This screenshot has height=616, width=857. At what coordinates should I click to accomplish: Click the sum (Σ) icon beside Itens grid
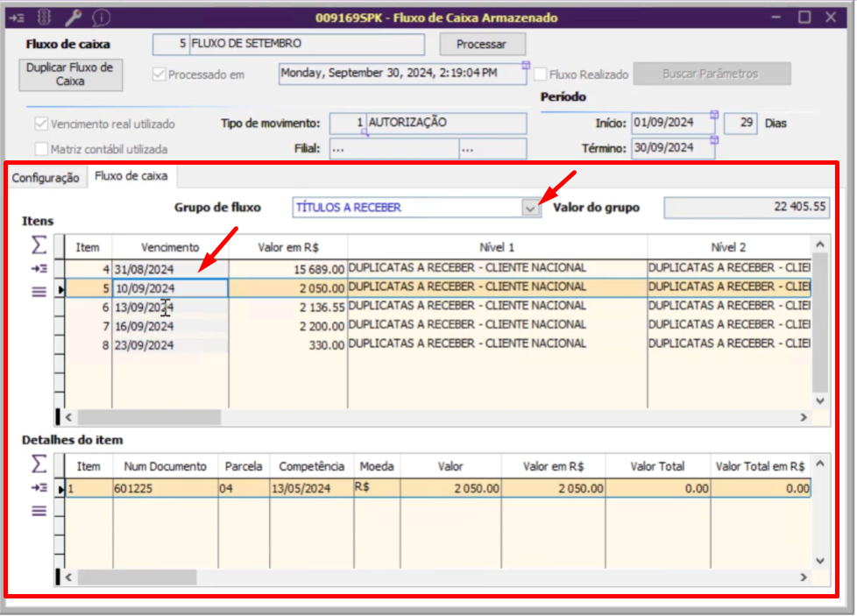(x=39, y=245)
